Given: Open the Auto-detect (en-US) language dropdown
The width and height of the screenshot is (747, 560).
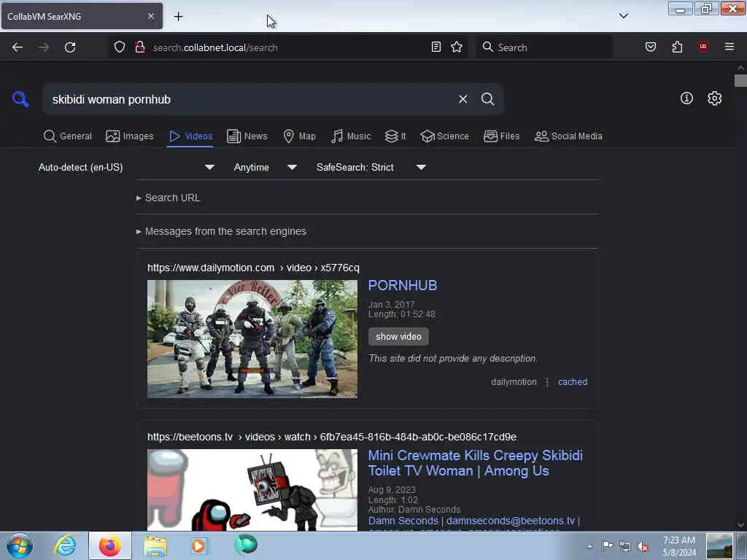Looking at the screenshot, I should [126, 167].
